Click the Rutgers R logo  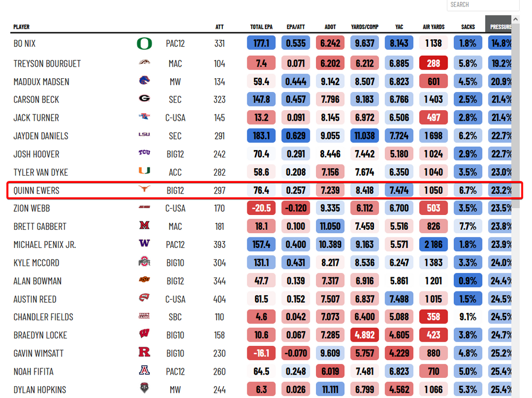pyautogui.click(x=144, y=353)
